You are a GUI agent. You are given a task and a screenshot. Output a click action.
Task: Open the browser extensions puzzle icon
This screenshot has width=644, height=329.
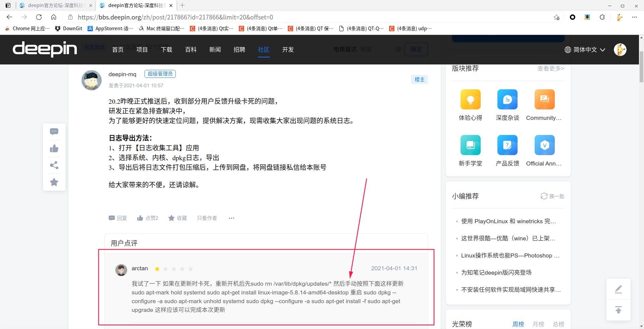[602, 17]
